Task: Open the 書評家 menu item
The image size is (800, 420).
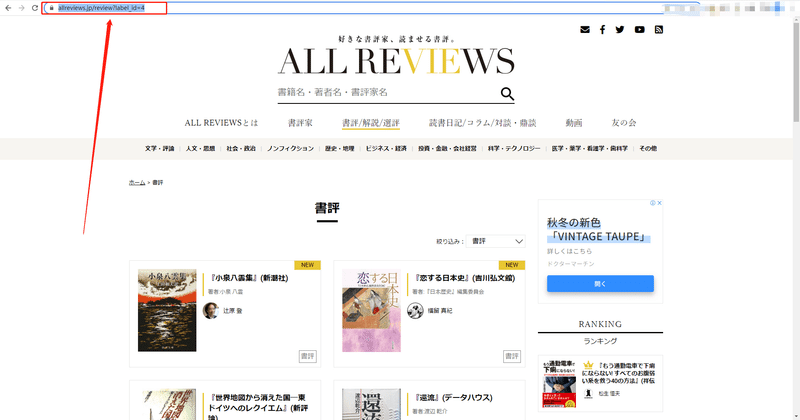Action: pos(300,122)
